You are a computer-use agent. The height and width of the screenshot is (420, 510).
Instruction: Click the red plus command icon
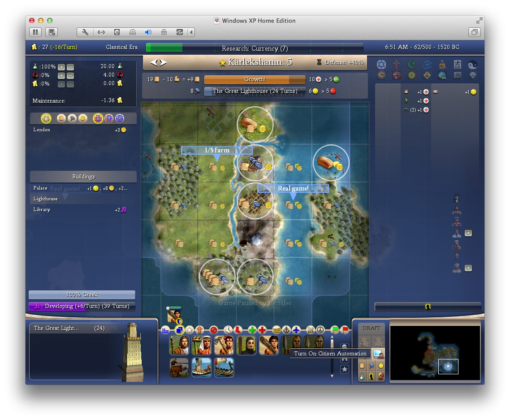(262, 330)
